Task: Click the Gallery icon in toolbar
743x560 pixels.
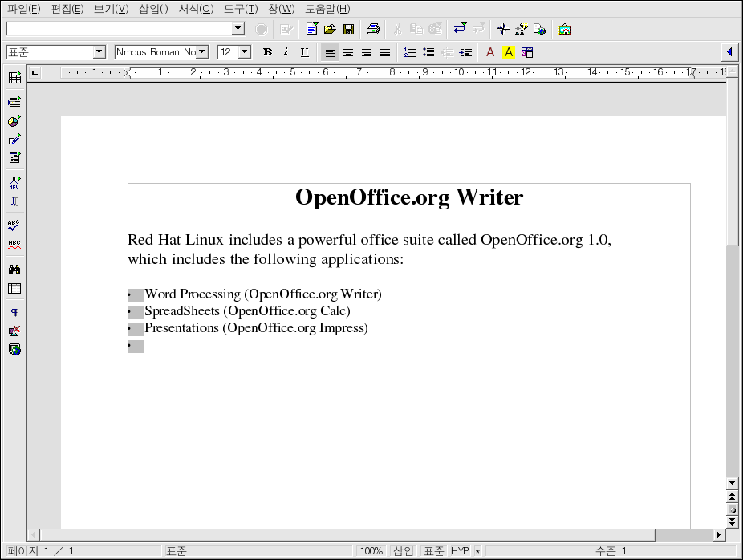Action: pos(566,30)
